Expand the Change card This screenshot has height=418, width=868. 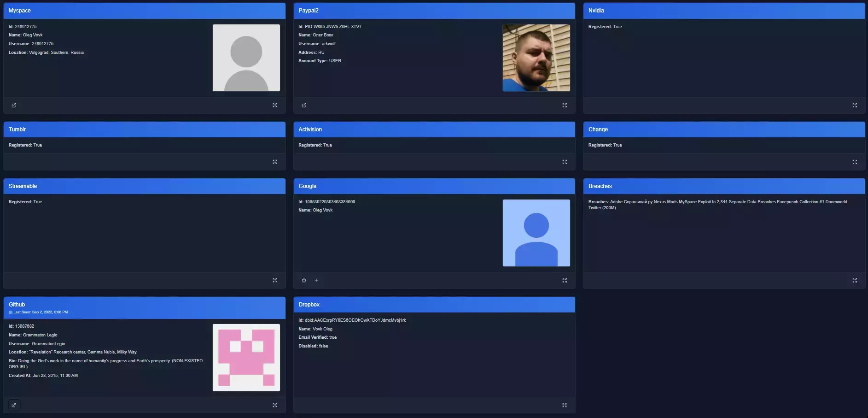855,162
